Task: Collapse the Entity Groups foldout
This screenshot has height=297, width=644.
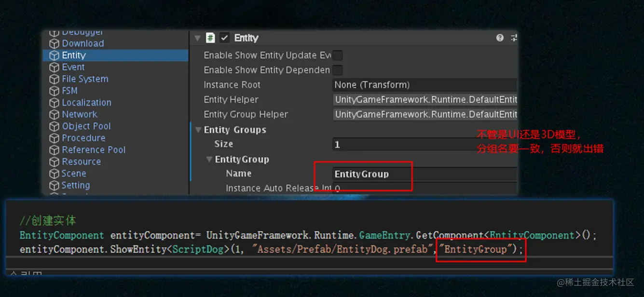Action: coord(198,130)
